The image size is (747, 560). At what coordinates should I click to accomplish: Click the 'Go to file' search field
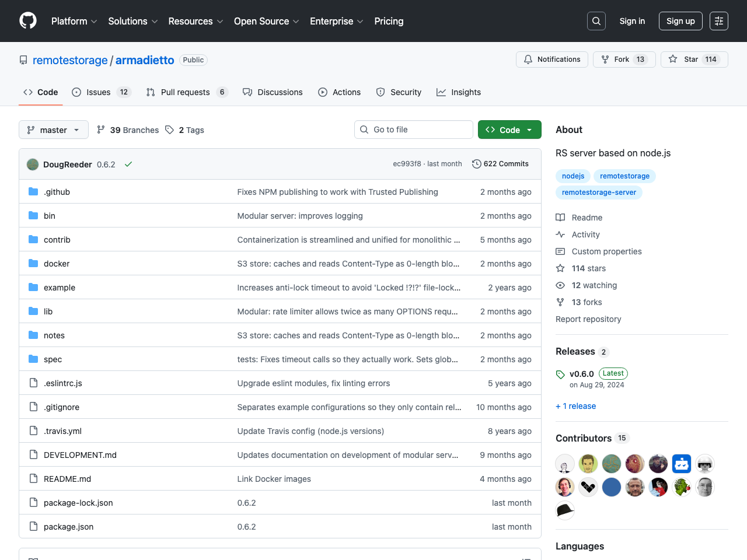pos(414,129)
